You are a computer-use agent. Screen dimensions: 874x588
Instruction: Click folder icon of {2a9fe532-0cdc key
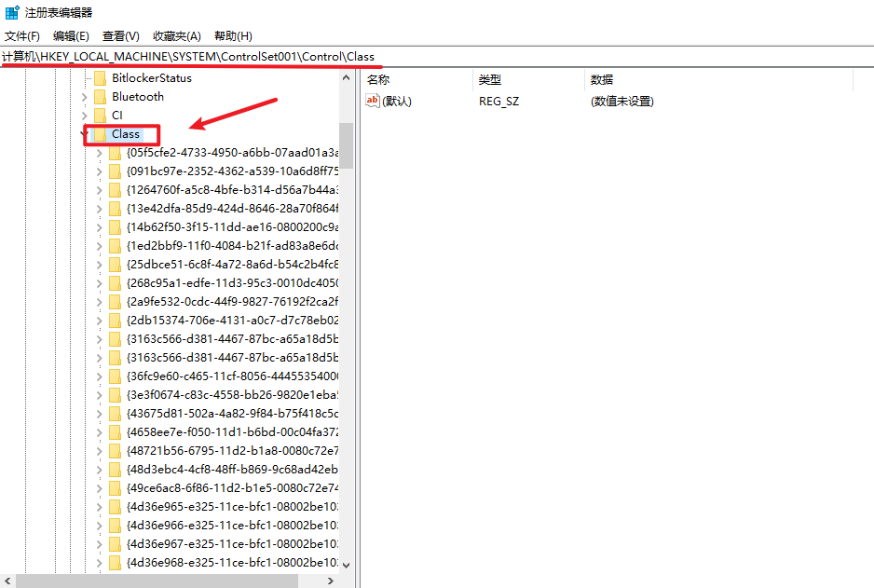(115, 302)
